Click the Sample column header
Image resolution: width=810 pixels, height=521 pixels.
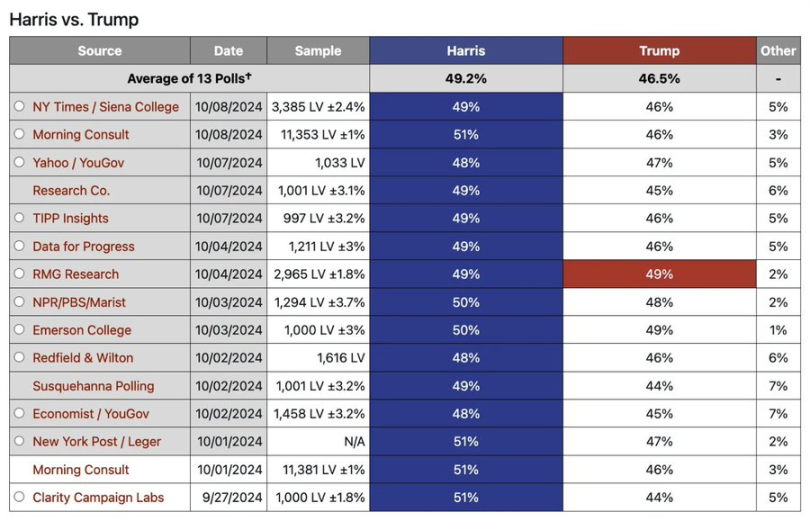click(318, 51)
